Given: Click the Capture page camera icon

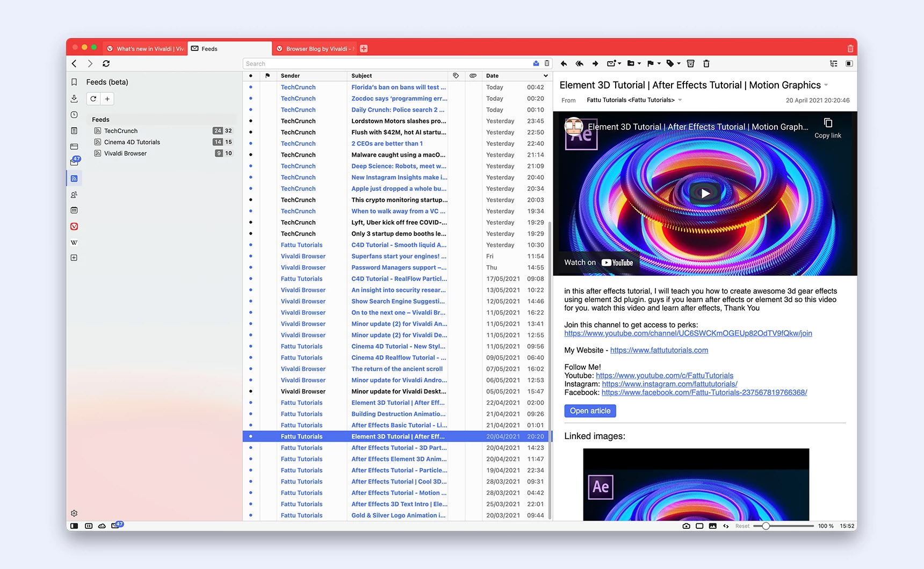Looking at the screenshot, I should pyautogui.click(x=686, y=526).
